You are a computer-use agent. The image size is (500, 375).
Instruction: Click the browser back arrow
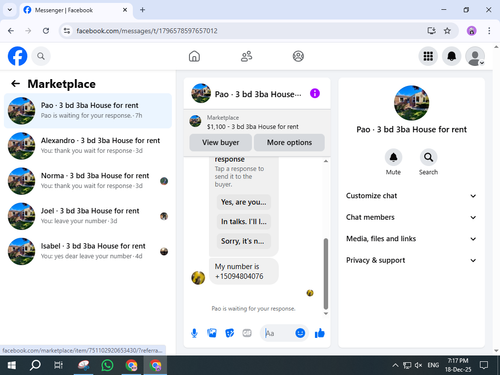click(x=11, y=31)
